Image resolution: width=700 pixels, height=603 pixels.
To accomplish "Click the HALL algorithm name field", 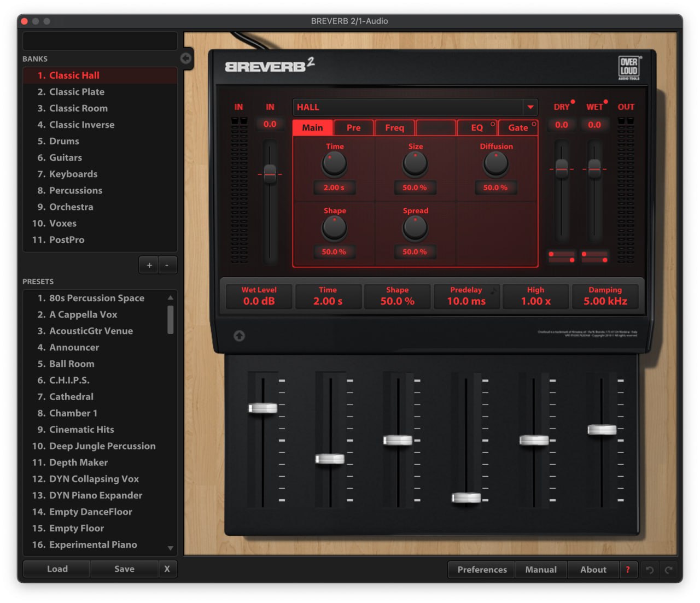I will pos(408,107).
